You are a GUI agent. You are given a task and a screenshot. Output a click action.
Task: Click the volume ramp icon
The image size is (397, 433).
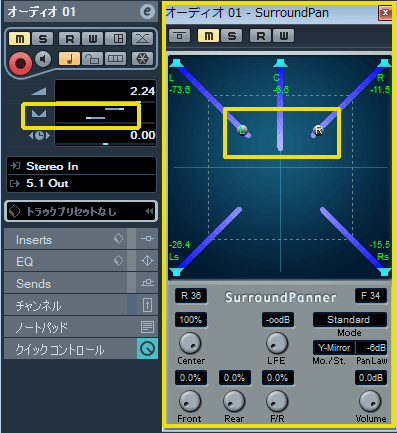tap(39, 91)
